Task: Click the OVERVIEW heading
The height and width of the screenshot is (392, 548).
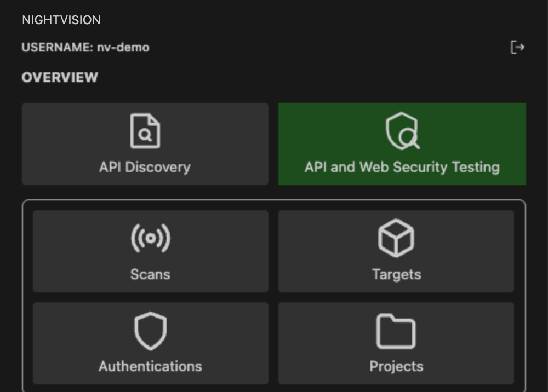Action: (x=60, y=78)
